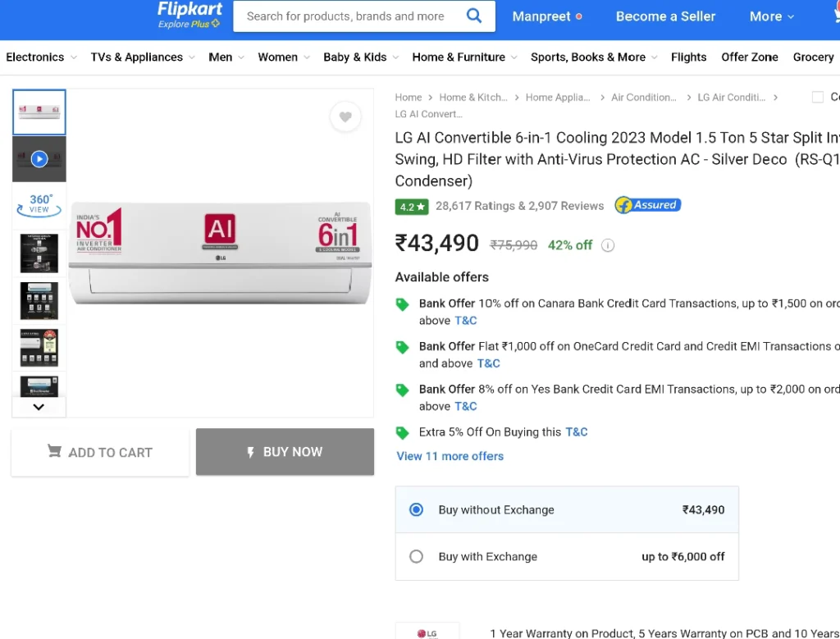This screenshot has height=639, width=840.
Task: Click the 4.2 star rating badge
Action: (x=412, y=206)
